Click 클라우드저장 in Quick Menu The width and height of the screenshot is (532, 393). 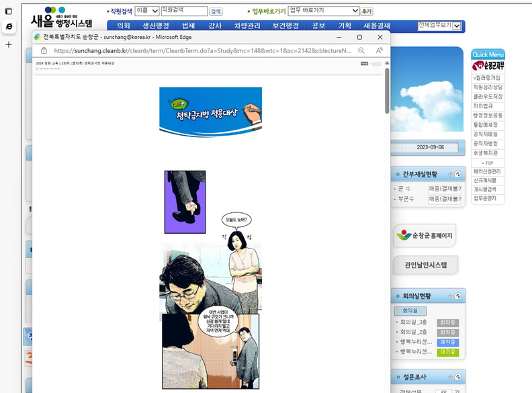pyautogui.click(x=488, y=97)
